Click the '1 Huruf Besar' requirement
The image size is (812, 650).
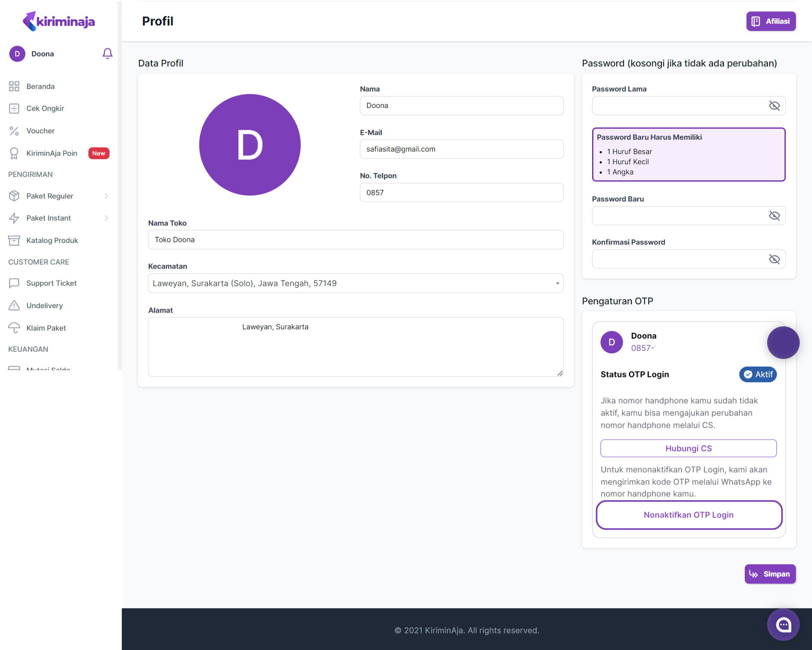click(x=629, y=151)
